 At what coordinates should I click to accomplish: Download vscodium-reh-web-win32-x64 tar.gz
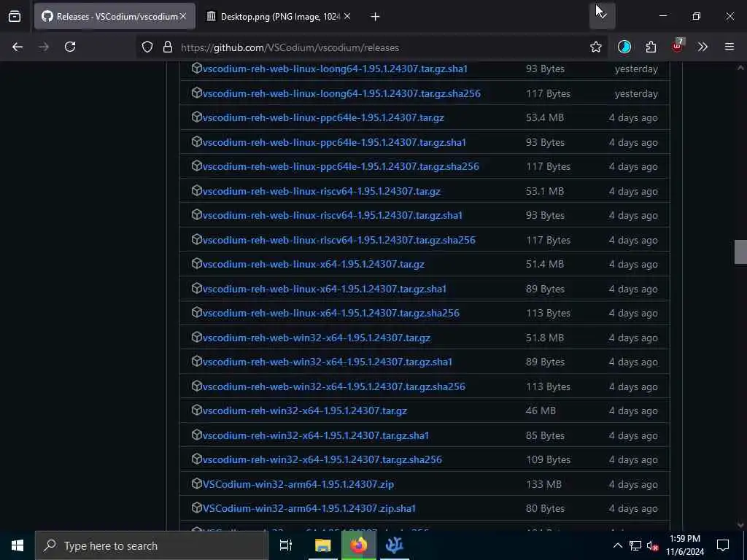[317, 338]
